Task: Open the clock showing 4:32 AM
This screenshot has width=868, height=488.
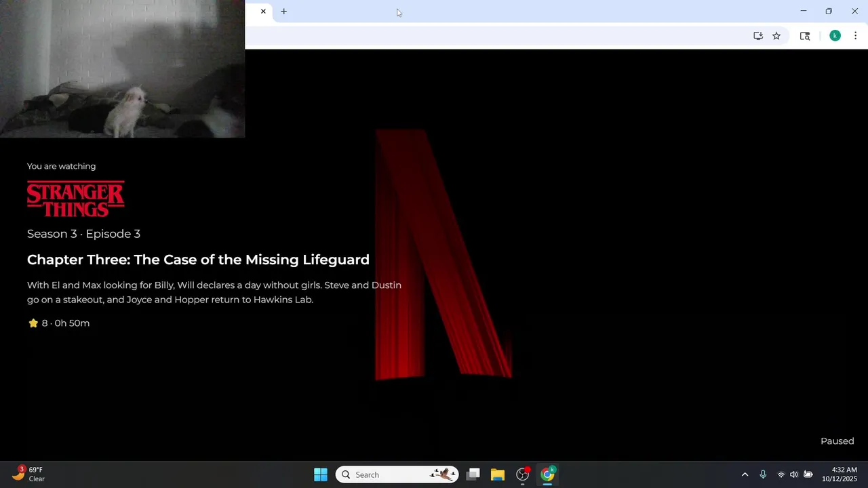Action: click(x=840, y=474)
